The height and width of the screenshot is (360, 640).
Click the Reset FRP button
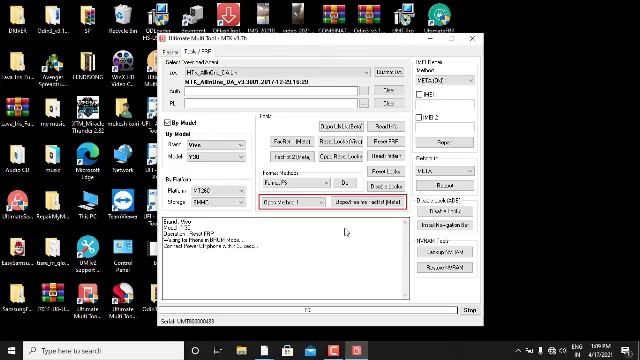click(386, 142)
